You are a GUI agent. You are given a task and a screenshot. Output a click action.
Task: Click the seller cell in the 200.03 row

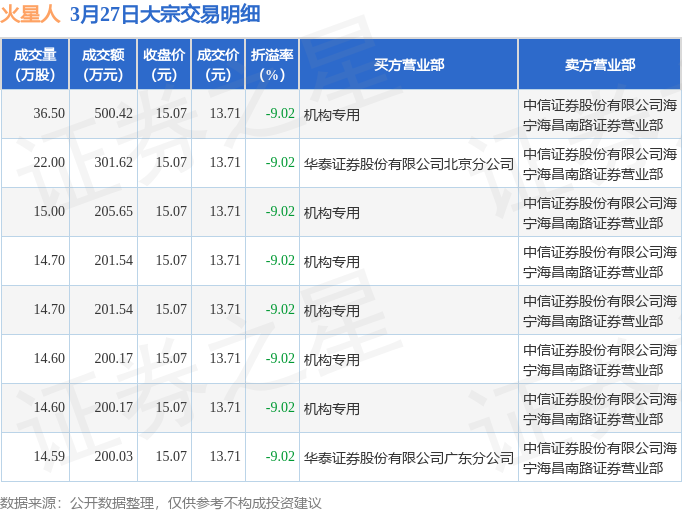click(x=600, y=458)
